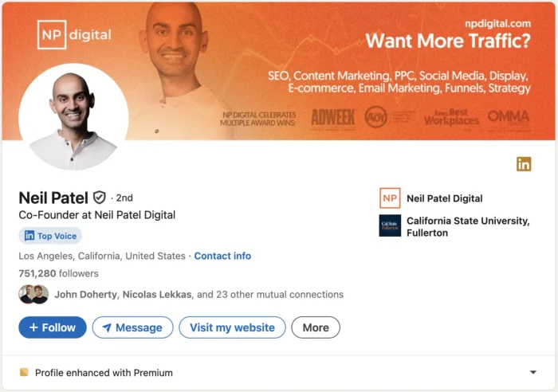The height and width of the screenshot is (392, 558).
Task: Click the Cal State Fullerton logo
Action: [x=390, y=226]
